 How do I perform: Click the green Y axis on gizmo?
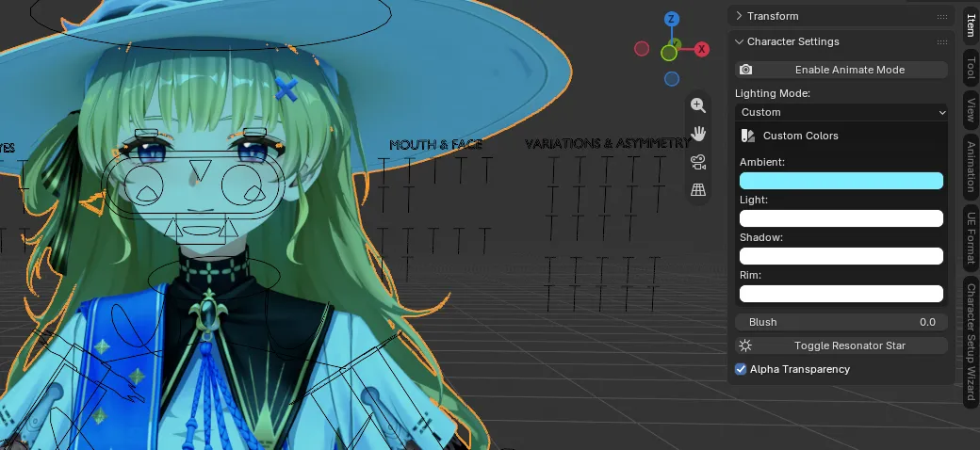coord(669,53)
